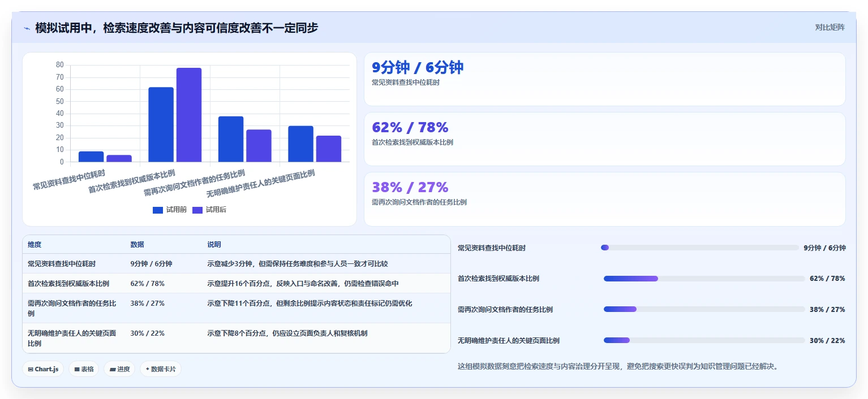Click the progress bar for 需再次询问文档作者的任务比例
868x399 pixels.
704,309
